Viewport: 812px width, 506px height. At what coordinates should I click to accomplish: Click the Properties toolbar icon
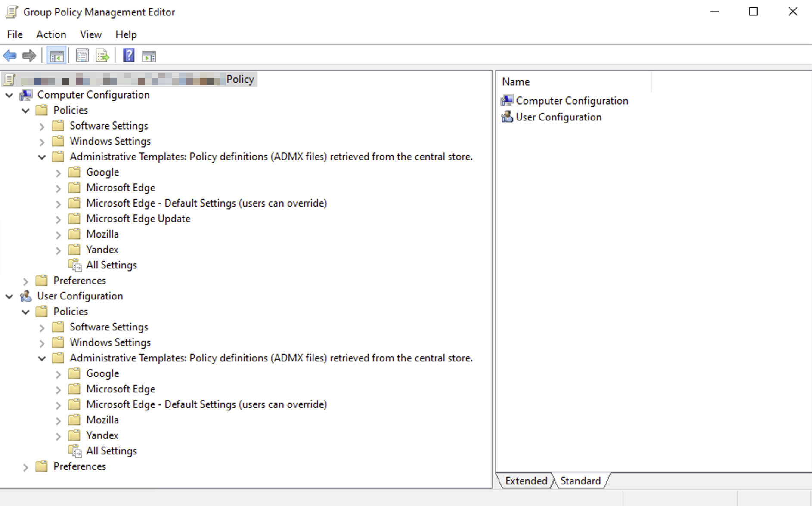pyautogui.click(x=82, y=56)
